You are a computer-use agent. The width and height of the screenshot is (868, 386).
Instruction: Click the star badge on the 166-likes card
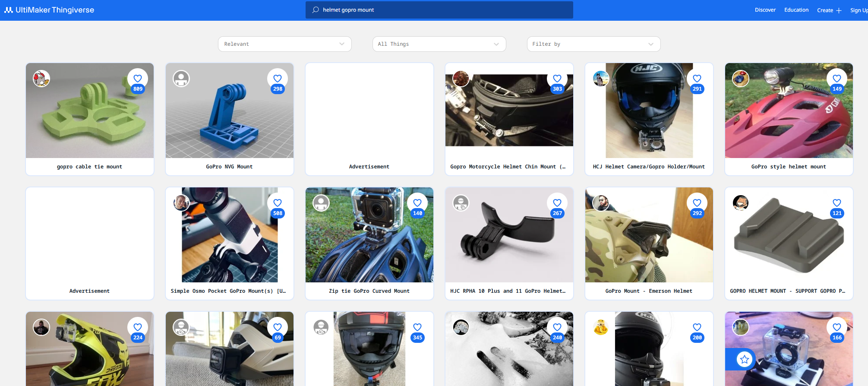[745, 359]
